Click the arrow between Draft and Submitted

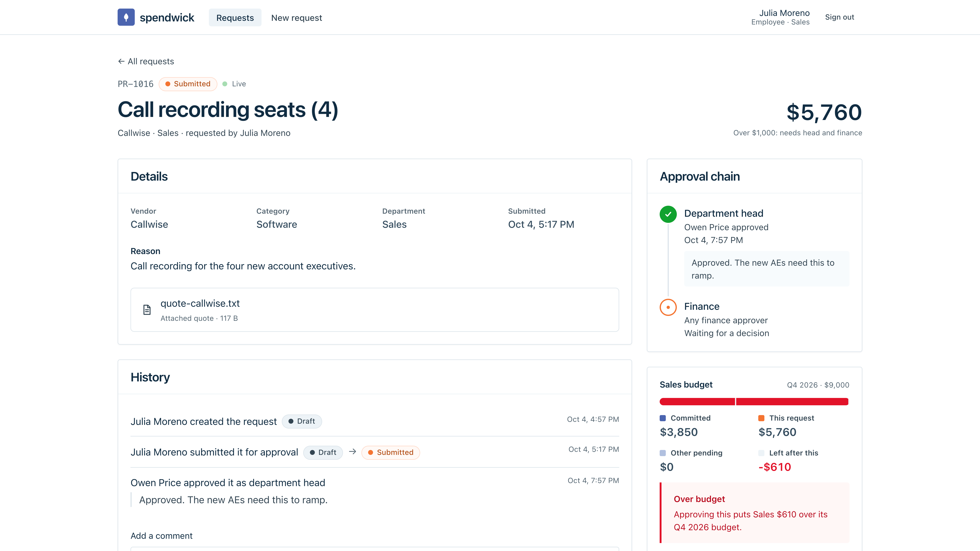tap(352, 452)
